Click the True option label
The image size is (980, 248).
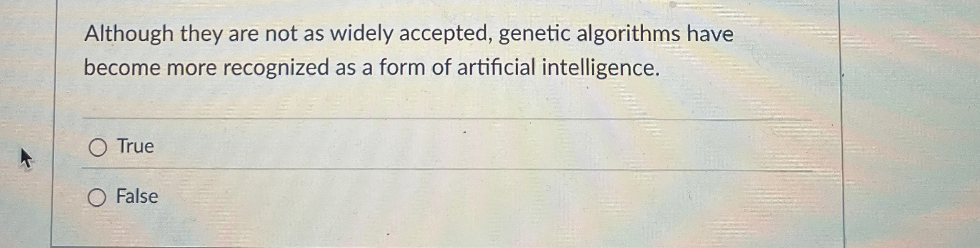(x=135, y=147)
